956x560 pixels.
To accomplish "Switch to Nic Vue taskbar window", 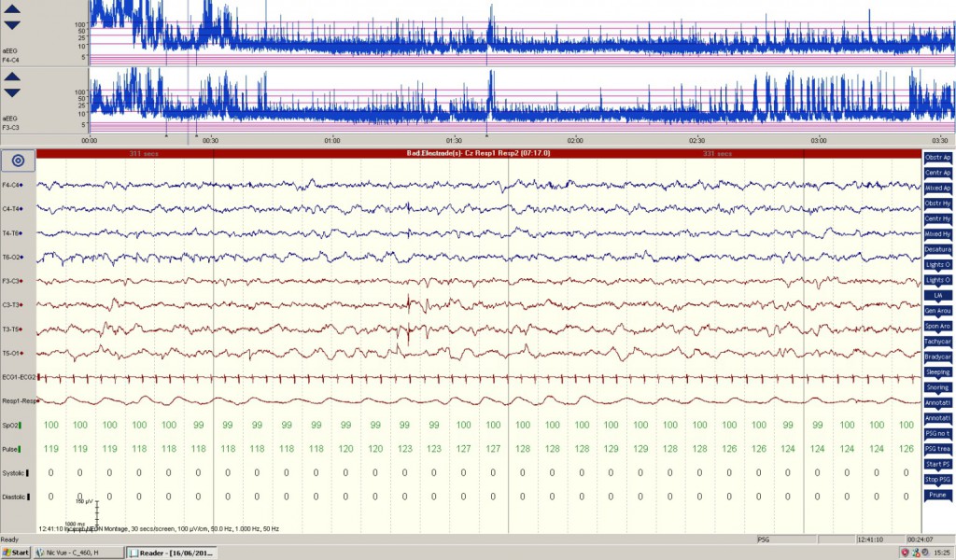I will click(65, 553).
